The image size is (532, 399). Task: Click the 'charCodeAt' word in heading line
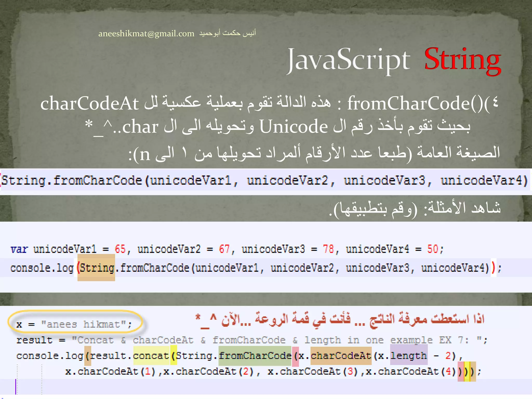90,104
